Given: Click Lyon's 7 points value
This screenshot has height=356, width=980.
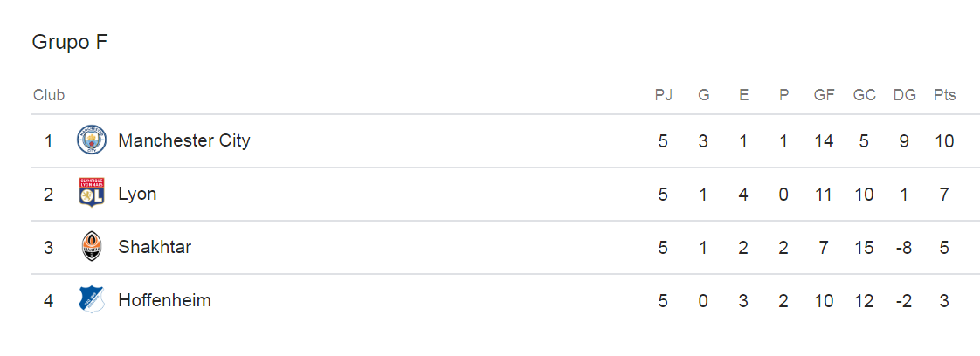Looking at the screenshot, I should 944,194.
